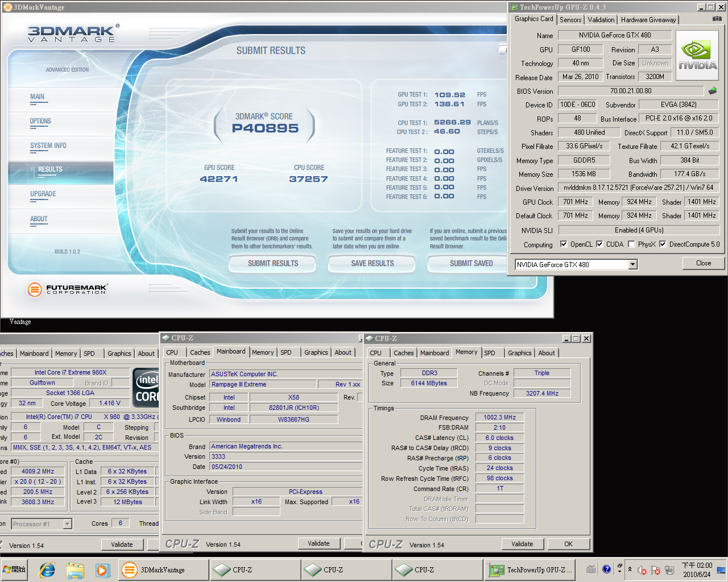Show hidden tray icons arrow

tap(630, 569)
